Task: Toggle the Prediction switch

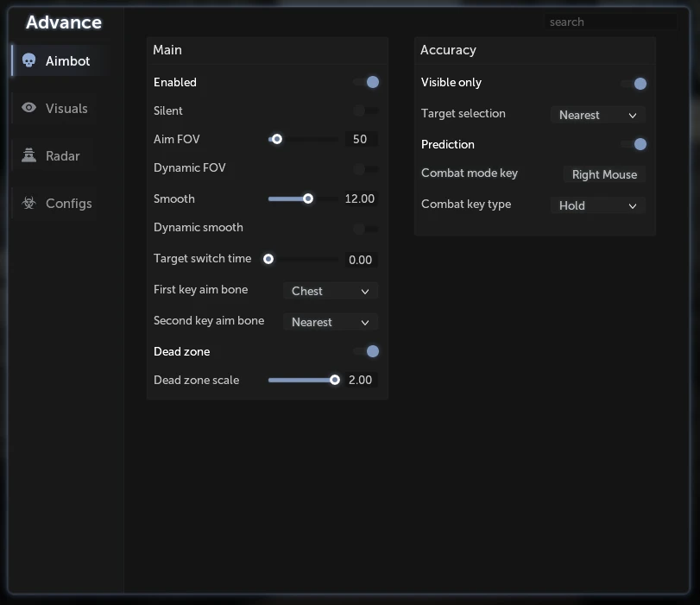Action: (634, 144)
